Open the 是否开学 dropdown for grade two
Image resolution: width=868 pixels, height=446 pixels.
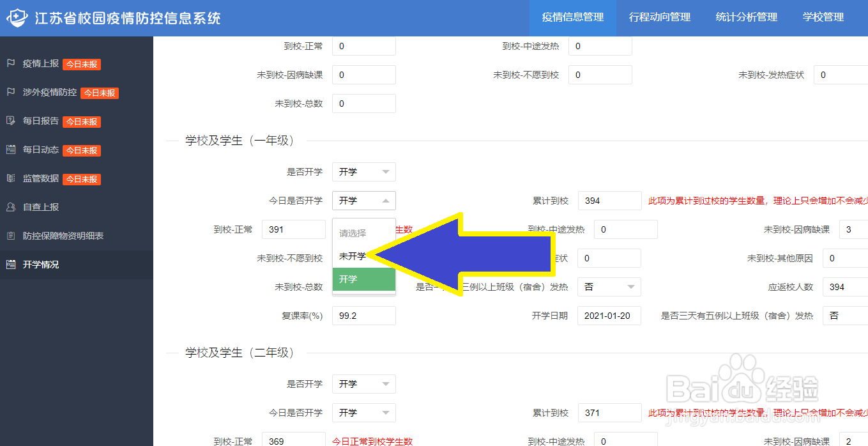click(x=363, y=383)
